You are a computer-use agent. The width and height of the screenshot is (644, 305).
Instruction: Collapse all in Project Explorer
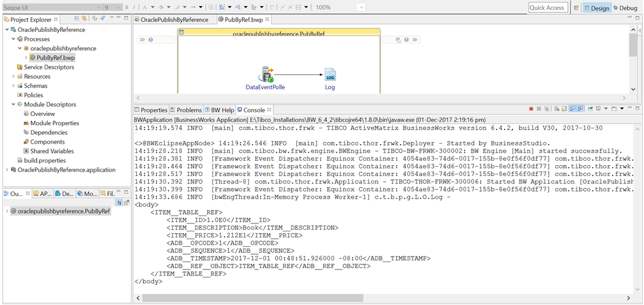pos(77,18)
